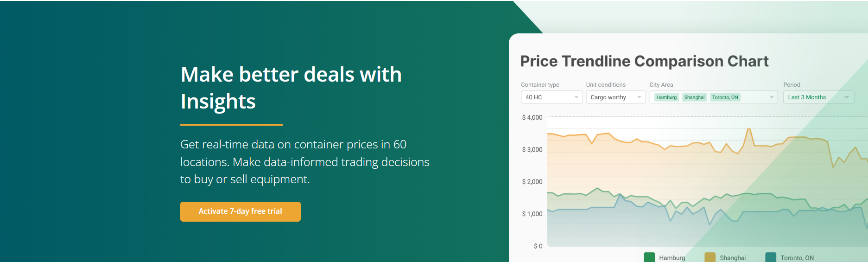Click the $ 4,000 axis label

[532, 118]
